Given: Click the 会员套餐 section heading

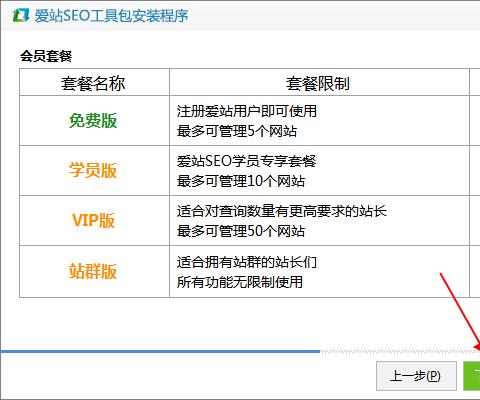Looking at the screenshot, I should 46,56.
